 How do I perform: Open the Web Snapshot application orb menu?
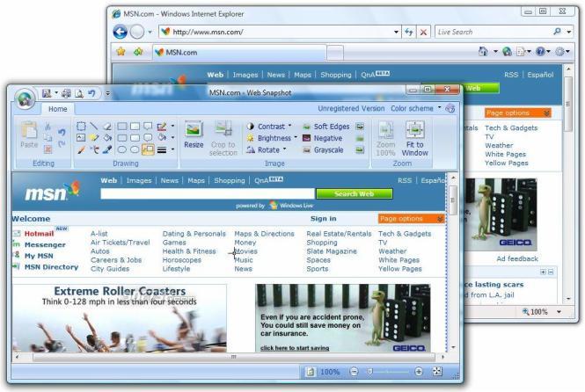[25, 98]
